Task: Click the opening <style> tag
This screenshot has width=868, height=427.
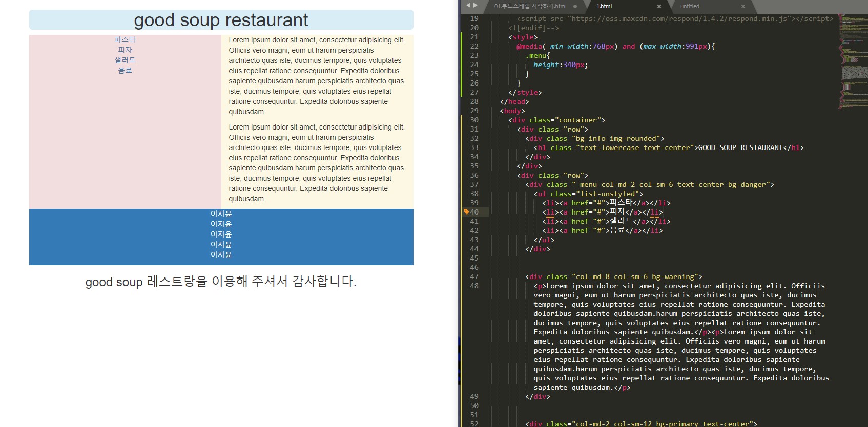Action: 523,37
